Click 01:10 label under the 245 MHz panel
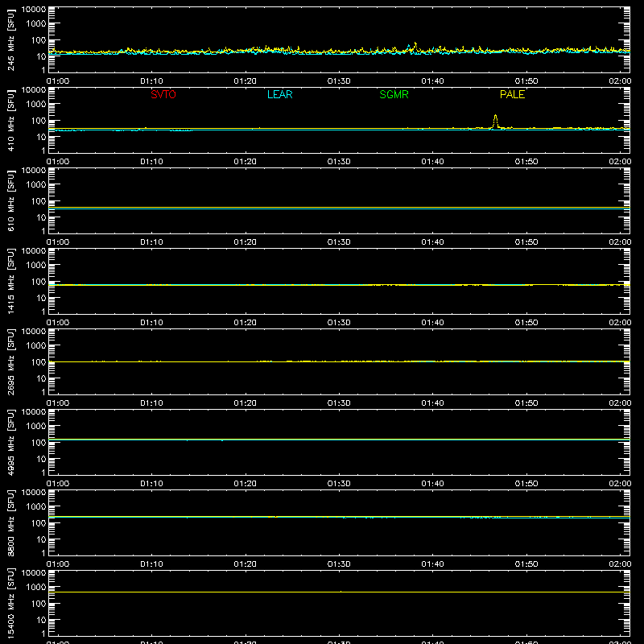 (151, 81)
